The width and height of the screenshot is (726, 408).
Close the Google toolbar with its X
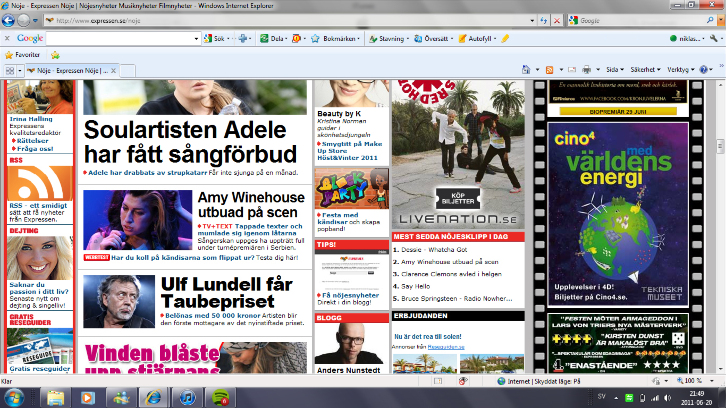coord(7,38)
